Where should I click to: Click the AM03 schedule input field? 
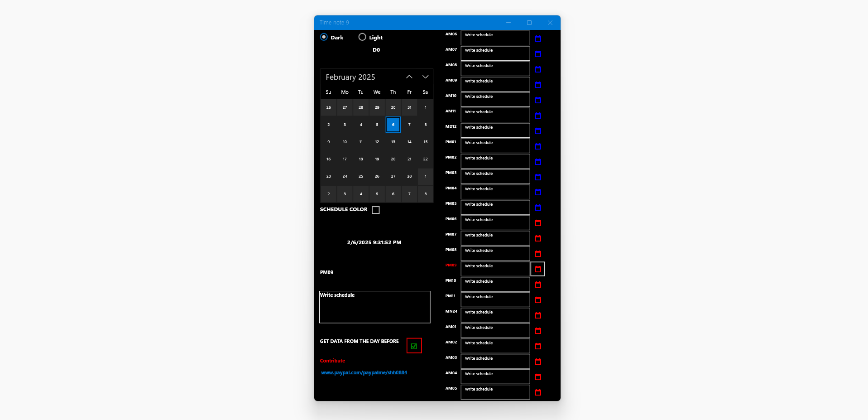coord(495,362)
